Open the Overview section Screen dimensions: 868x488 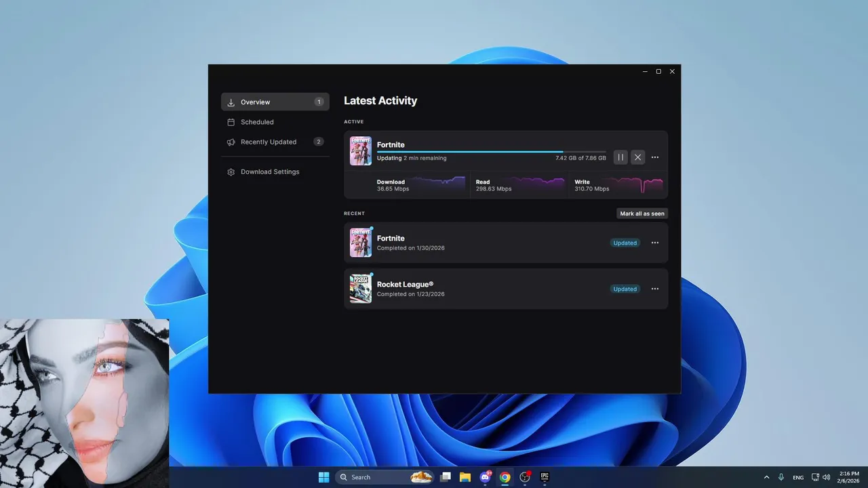pyautogui.click(x=275, y=102)
